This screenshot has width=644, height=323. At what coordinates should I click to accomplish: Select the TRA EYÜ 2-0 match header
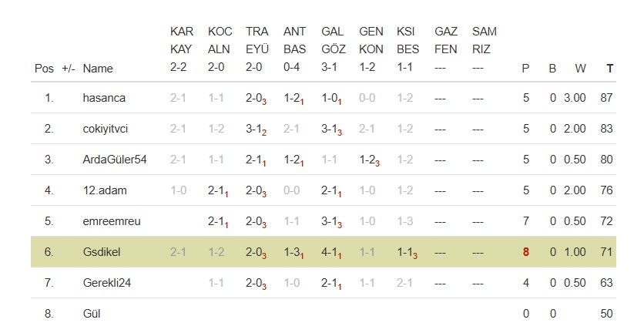(257, 49)
